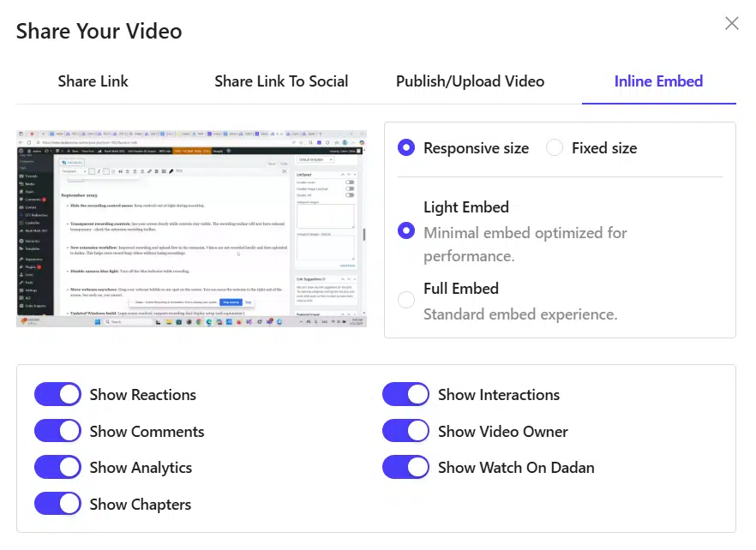Select the Responsive size radio button

click(x=406, y=147)
